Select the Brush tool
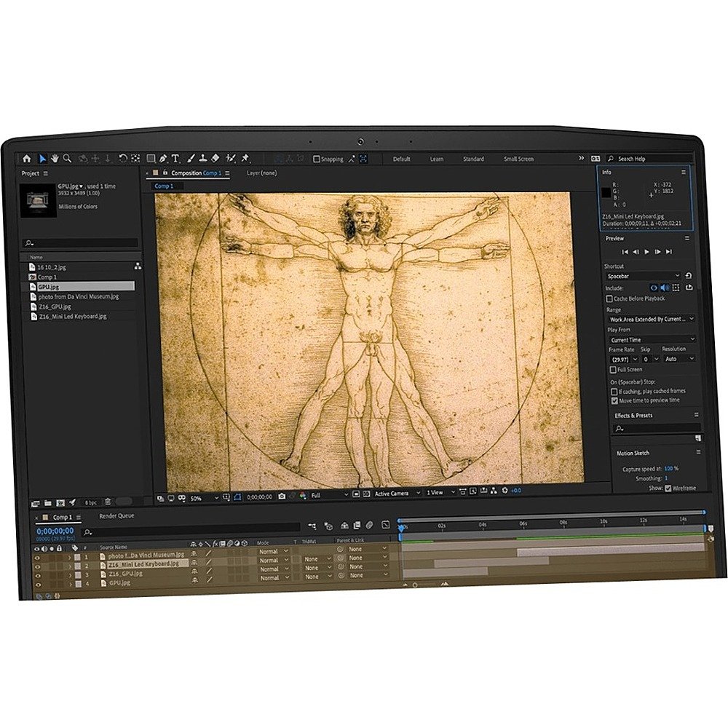728x728 pixels. pyautogui.click(x=190, y=158)
